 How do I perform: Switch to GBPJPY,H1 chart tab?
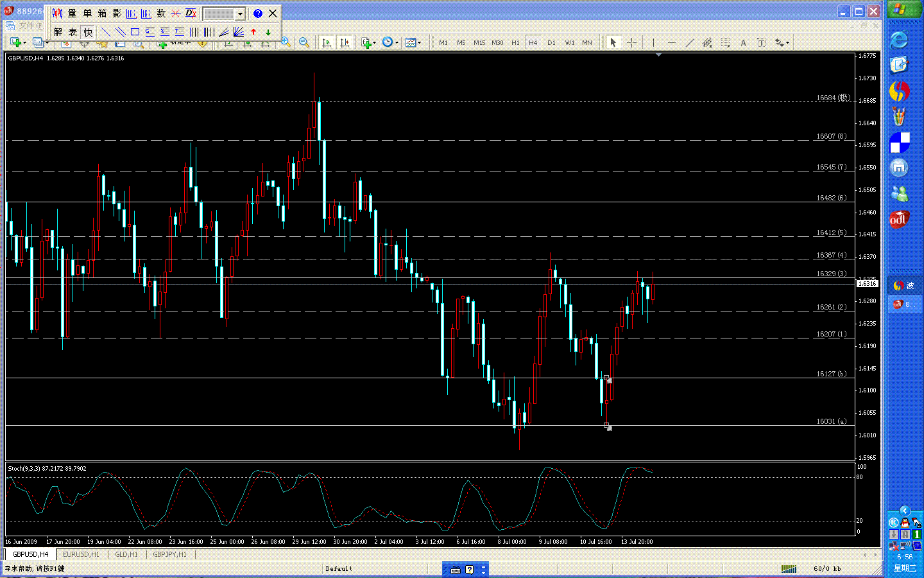pyautogui.click(x=169, y=554)
